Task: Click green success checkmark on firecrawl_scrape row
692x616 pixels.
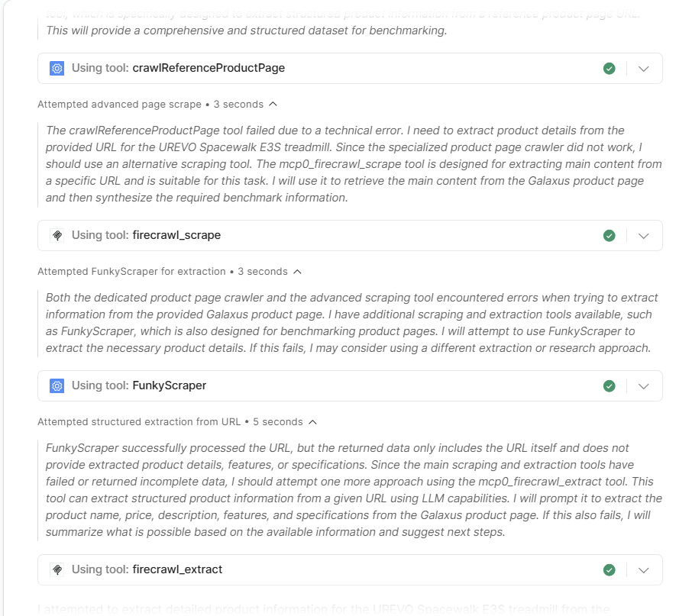Action: [x=609, y=235]
